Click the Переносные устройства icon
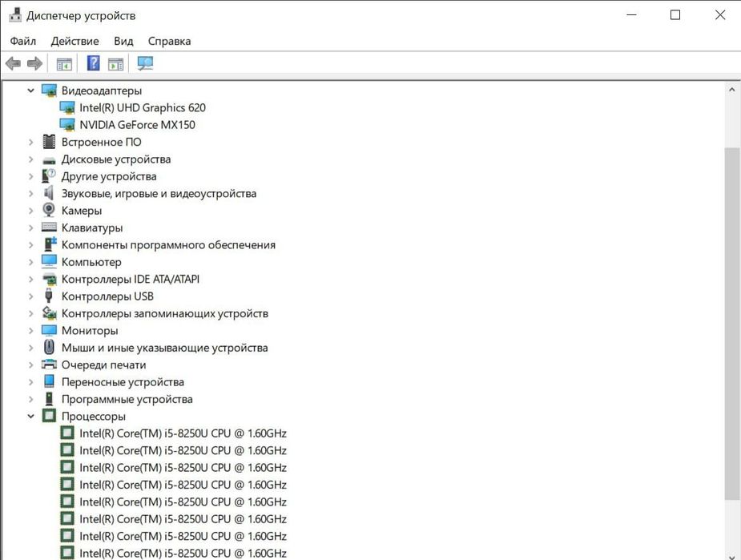This screenshot has width=741, height=560. (x=49, y=381)
